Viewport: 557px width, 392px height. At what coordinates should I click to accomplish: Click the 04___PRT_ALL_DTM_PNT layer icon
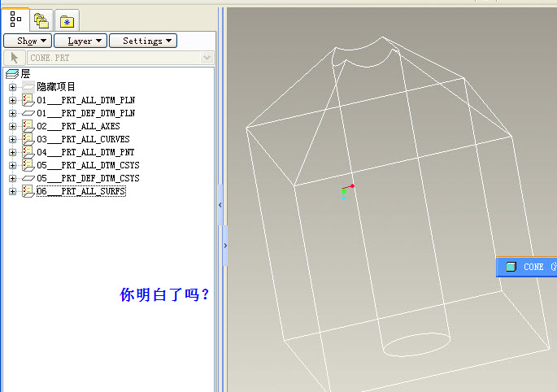pyautogui.click(x=28, y=152)
